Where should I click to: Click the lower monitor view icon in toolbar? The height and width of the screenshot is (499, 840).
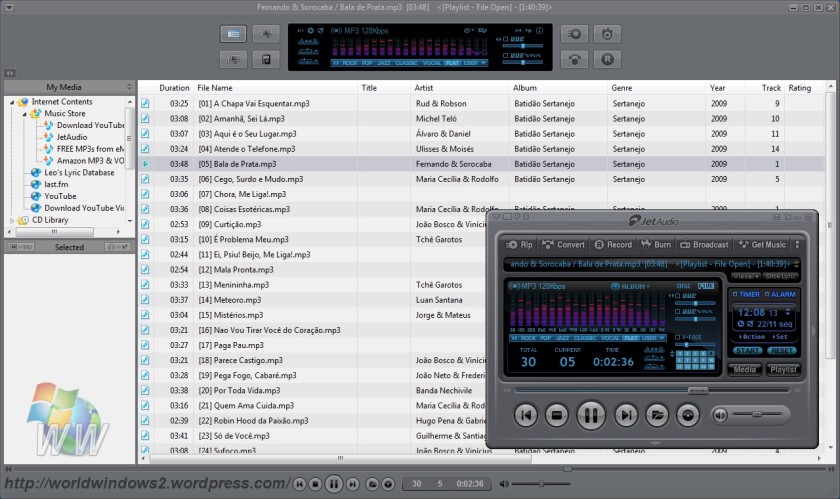(x=233, y=59)
